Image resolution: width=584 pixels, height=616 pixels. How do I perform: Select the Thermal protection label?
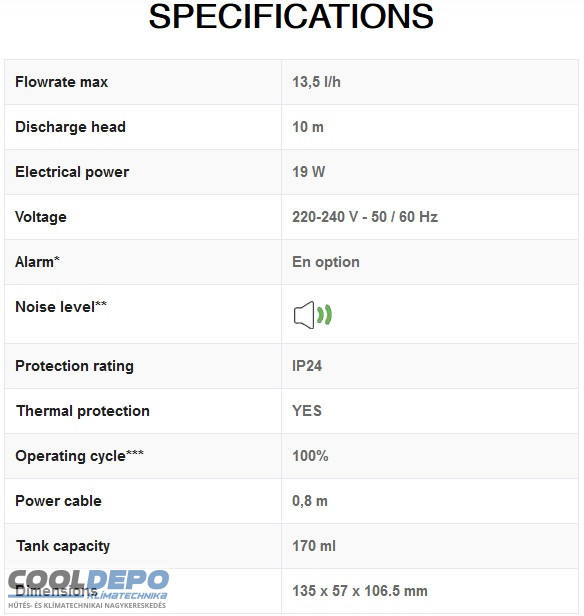(83, 411)
